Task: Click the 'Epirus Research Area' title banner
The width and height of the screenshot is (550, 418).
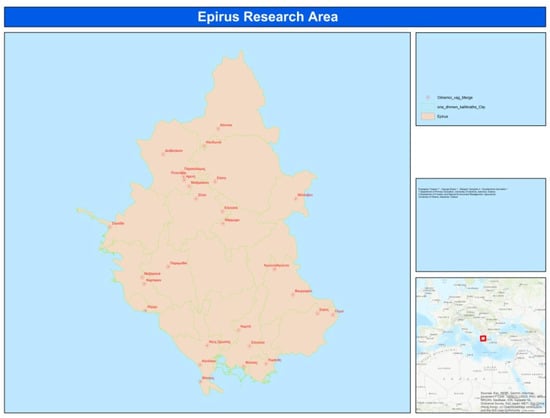Action: pos(275,17)
